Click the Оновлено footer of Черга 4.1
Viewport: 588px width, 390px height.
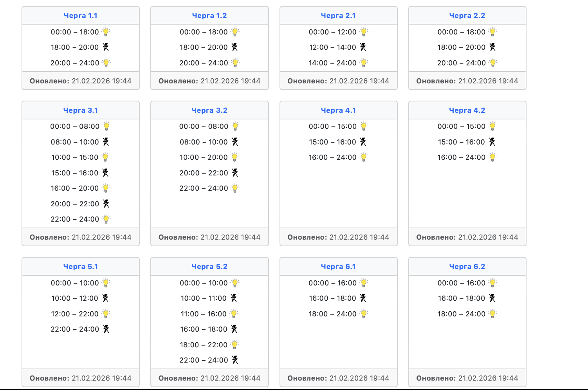[338, 237]
